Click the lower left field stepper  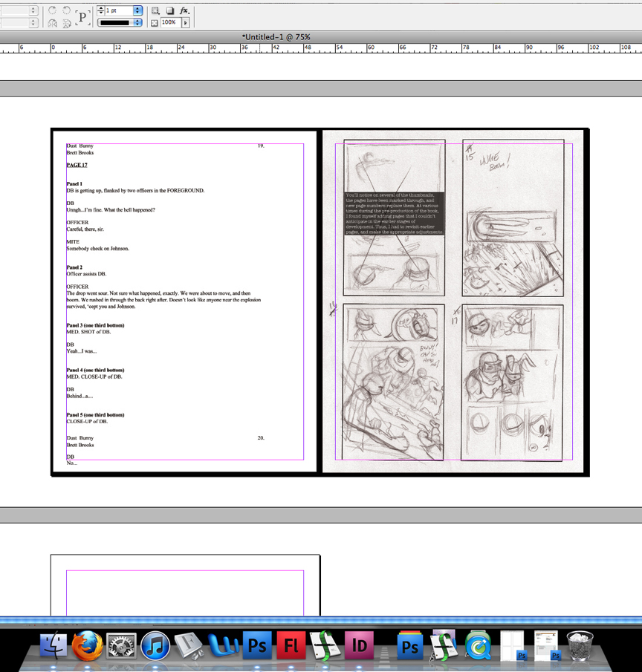33,23
